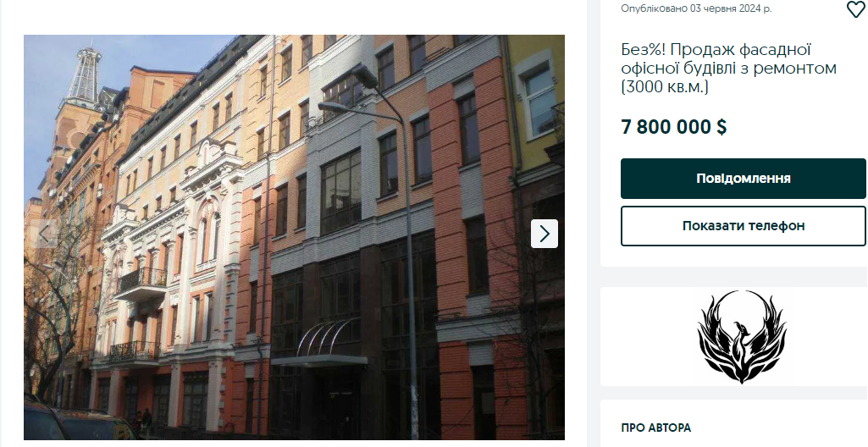Image resolution: width=868 pixels, height=447 pixels.
Task: Add listing to favorites with heart icon
Action: [x=856, y=8]
